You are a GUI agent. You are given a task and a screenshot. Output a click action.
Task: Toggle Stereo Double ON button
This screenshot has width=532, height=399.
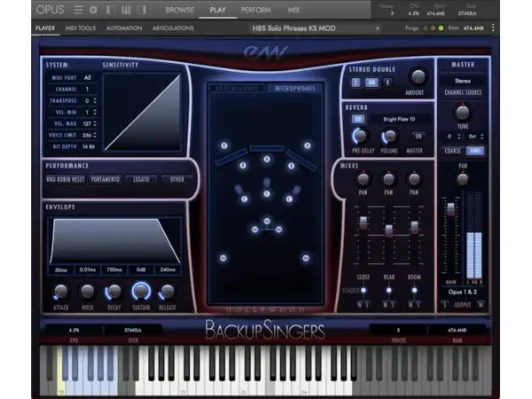pyautogui.click(x=372, y=82)
